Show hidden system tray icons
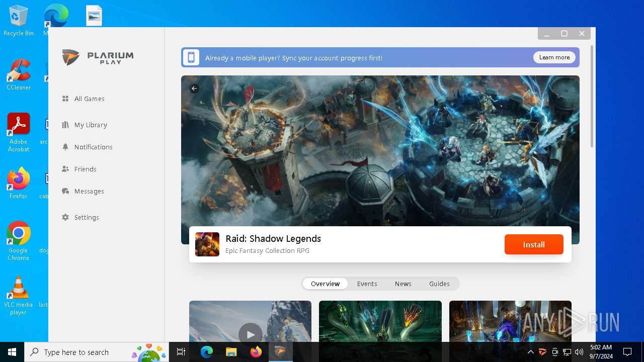Screen dimensions: 644x362 tap(530, 352)
